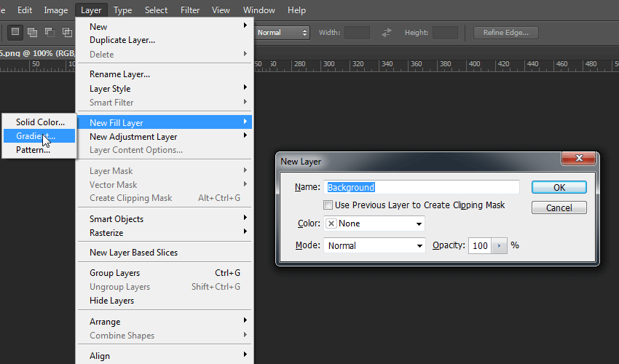
Task: Close the New Layer dialog
Action: click(x=580, y=159)
